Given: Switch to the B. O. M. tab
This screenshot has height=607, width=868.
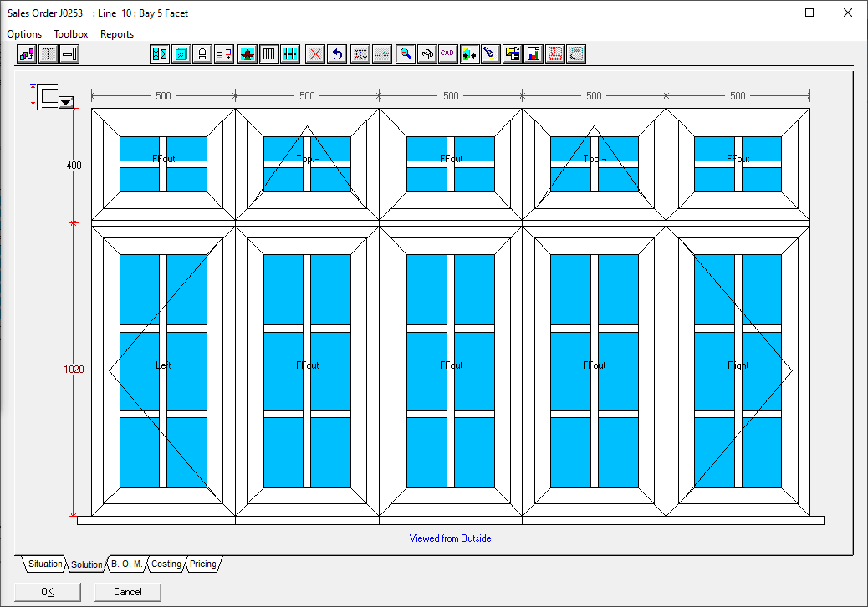Looking at the screenshot, I should [126, 564].
